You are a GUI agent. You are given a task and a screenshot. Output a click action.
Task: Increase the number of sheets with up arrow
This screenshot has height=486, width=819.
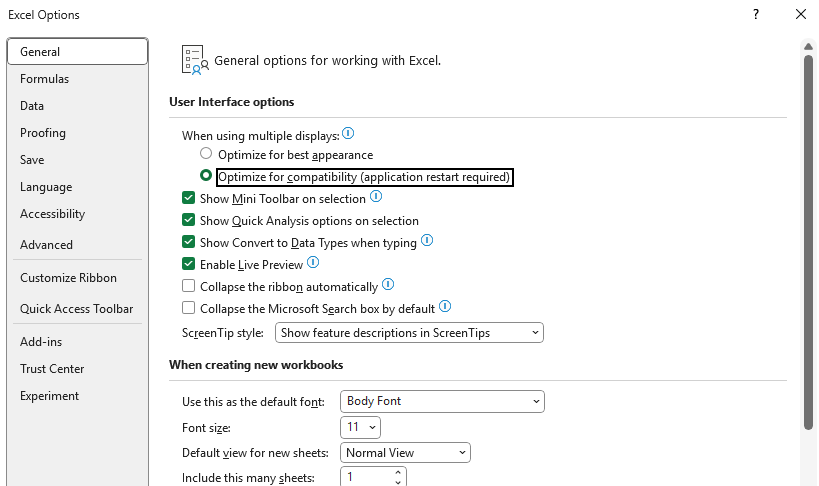pyautogui.click(x=398, y=472)
